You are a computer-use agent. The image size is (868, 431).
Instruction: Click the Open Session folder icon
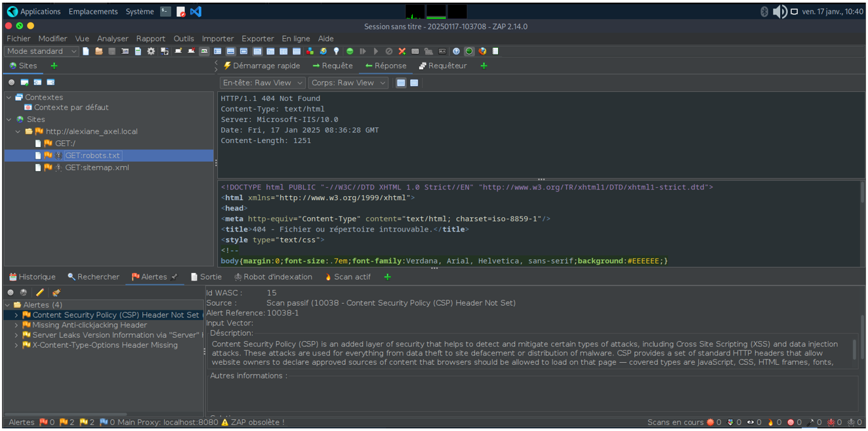pyautogui.click(x=99, y=51)
